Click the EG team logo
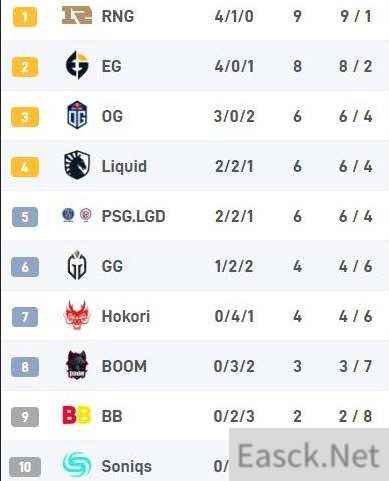 (77, 65)
